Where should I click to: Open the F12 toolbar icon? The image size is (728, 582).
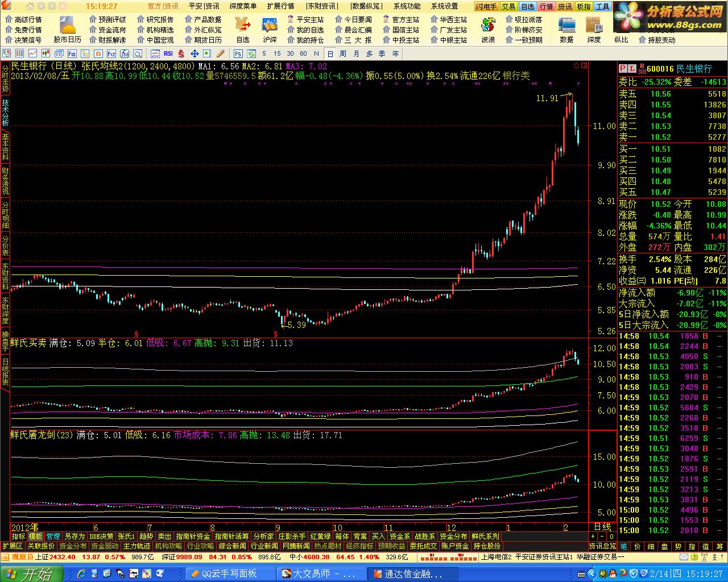click(x=112, y=53)
